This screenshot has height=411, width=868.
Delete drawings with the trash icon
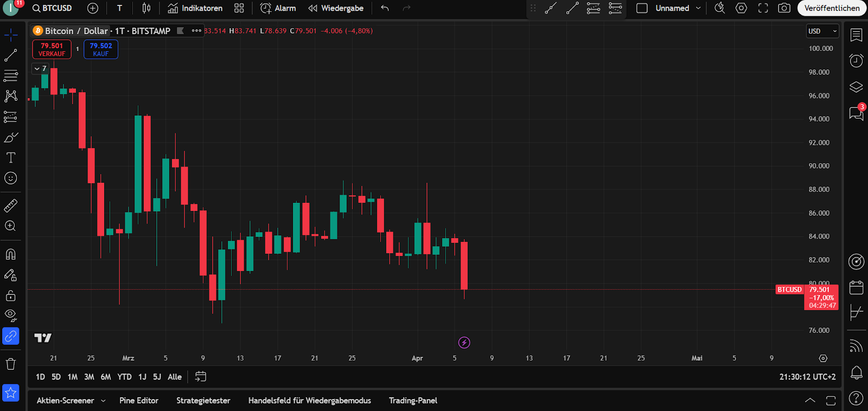pyautogui.click(x=11, y=364)
